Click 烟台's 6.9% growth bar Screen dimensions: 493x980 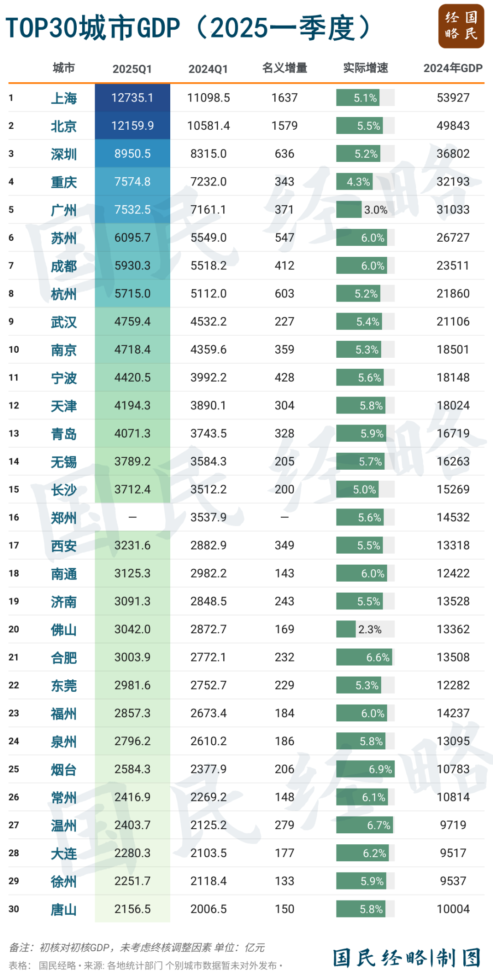(x=365, y=769)
